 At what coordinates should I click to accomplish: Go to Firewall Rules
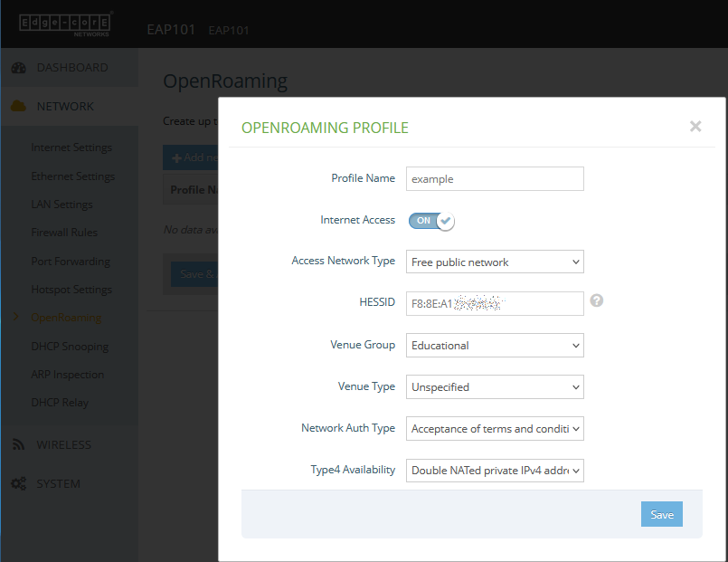tap(64, 233)
